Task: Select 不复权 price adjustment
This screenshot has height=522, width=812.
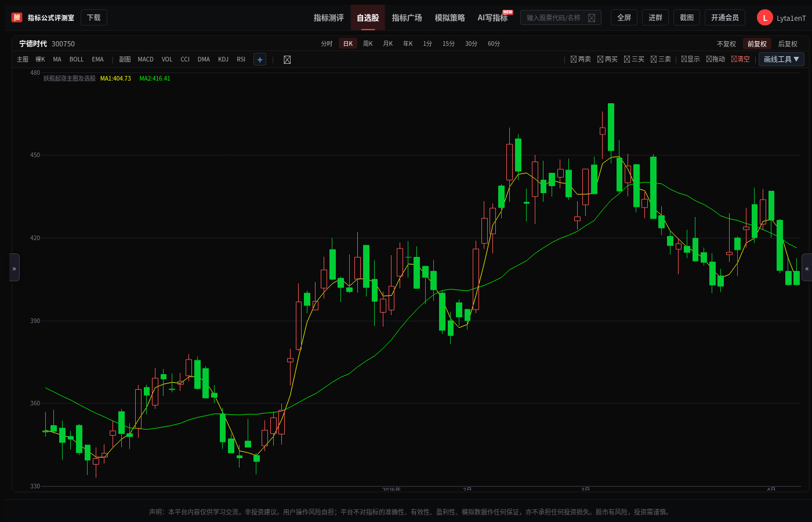Action: point(726,44)
